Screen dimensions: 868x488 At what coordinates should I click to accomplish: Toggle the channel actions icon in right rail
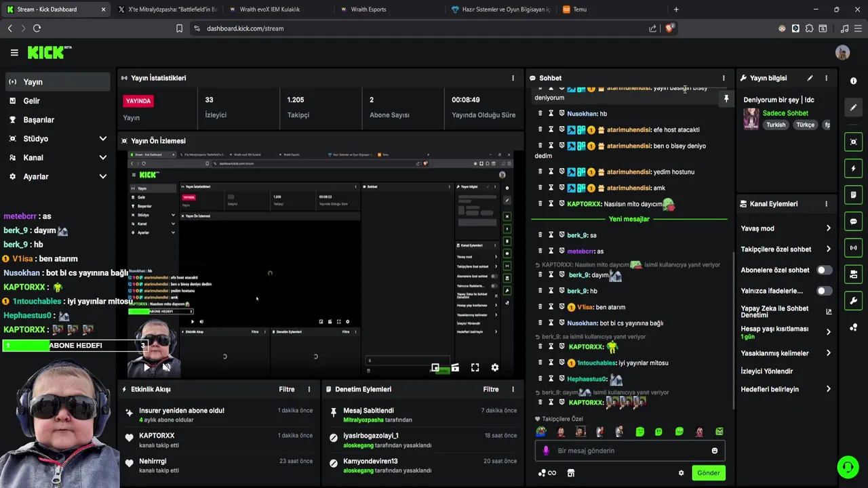tap(853, 274)
